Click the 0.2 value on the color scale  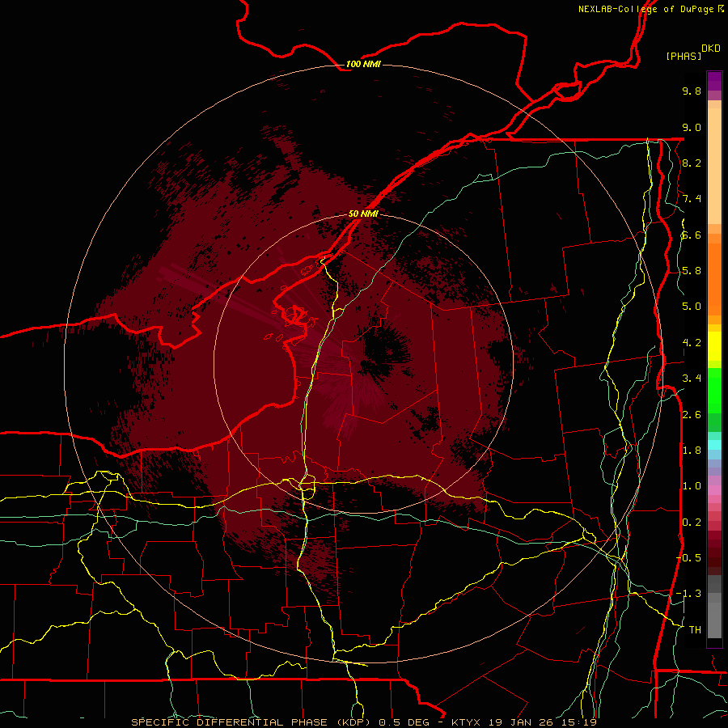pos(692,523)
